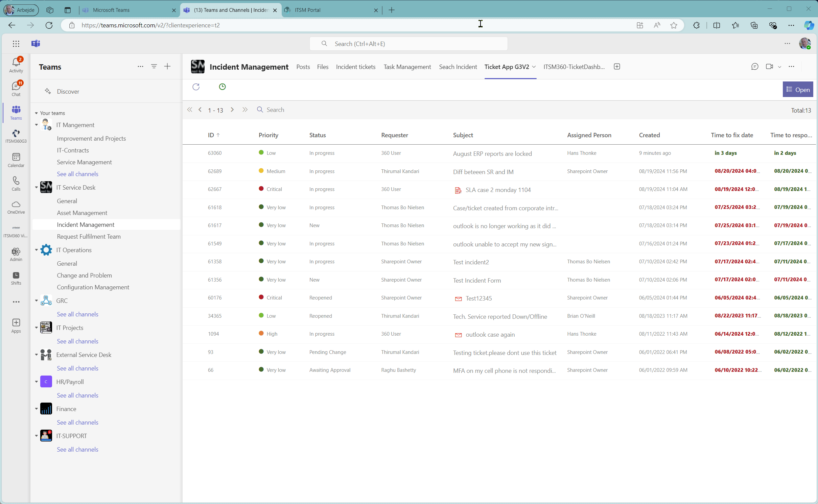The image size is (818, 504).
Task: Expand IT Service Desk team in sidebar
Action: [x=36, y=187]
